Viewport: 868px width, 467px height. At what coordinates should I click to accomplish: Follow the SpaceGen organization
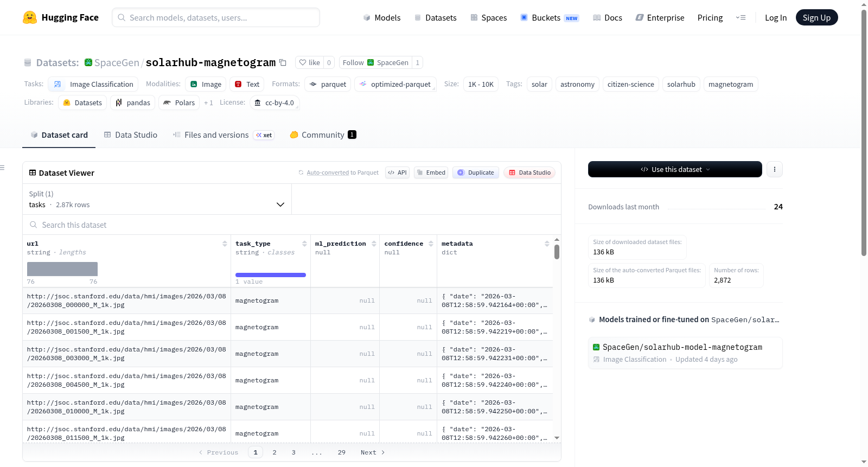[375, 62]
